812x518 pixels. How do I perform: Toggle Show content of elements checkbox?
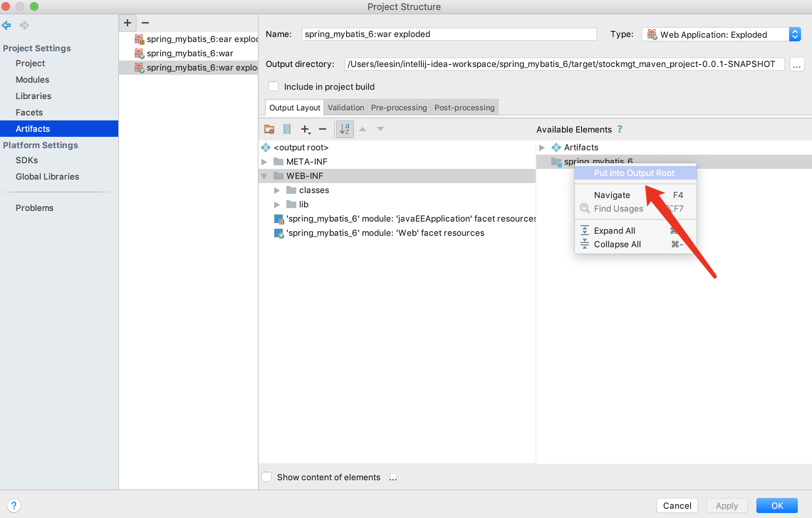pos(266,477)
